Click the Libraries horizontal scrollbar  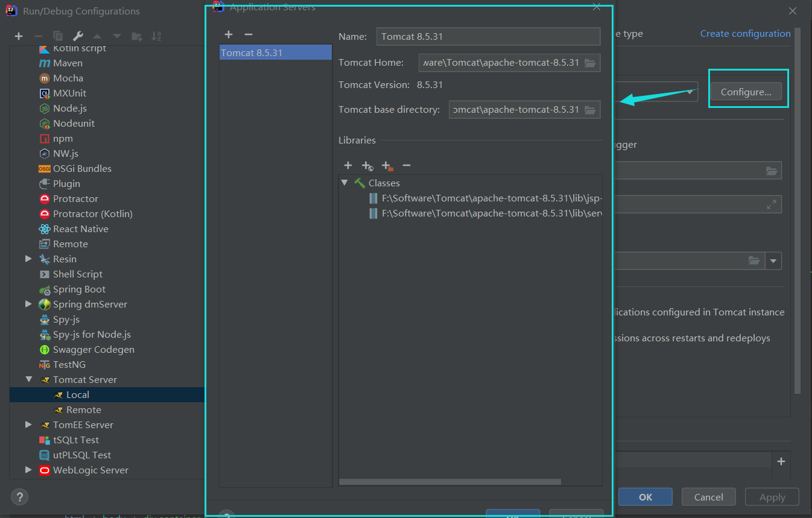(x=450, y=482)
